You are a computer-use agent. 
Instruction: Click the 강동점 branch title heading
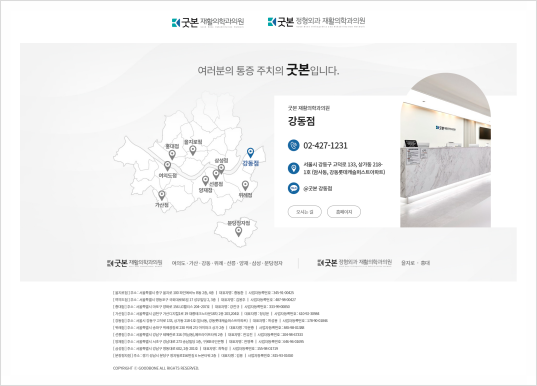pyautogui.click(x=301, y=121)
